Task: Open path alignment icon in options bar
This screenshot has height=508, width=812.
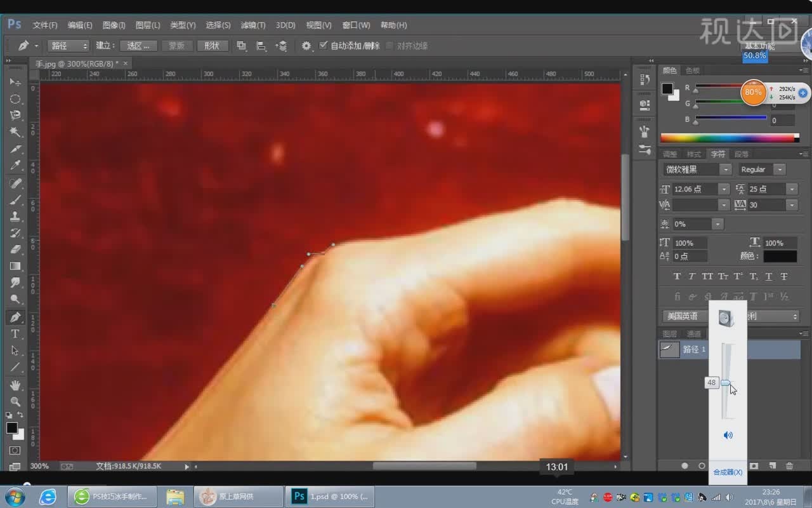Action: pyautogui.click(x=261, y=46)
